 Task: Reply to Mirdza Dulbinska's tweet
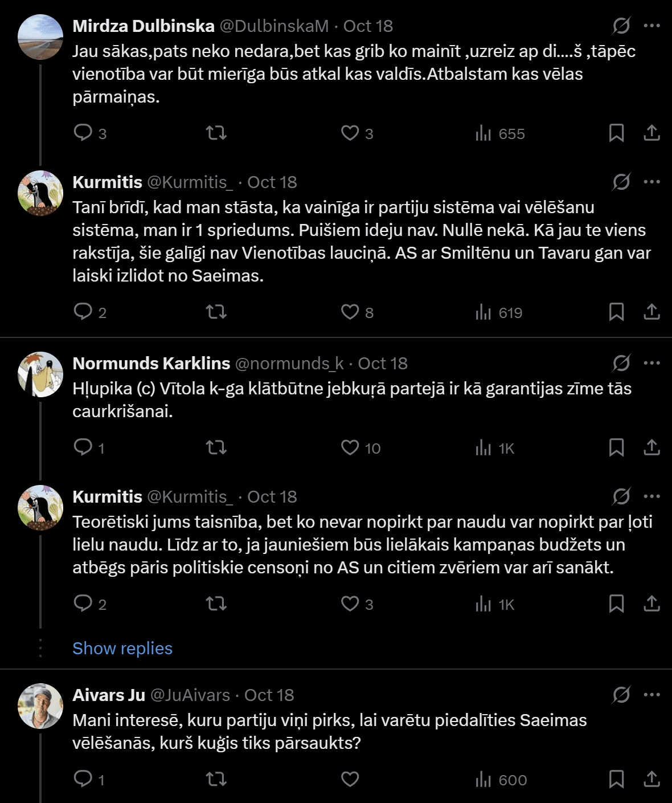pyautogui.click(x=83, y=133)
